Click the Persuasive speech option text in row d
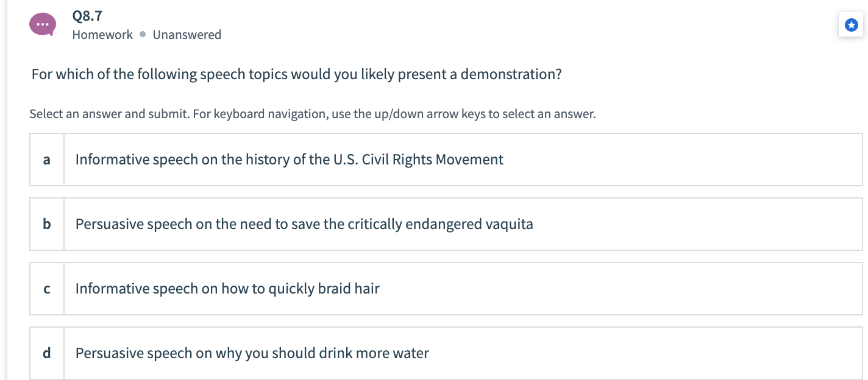The width and height of the screenshot is (868, 380). click(x=251, y=353)
